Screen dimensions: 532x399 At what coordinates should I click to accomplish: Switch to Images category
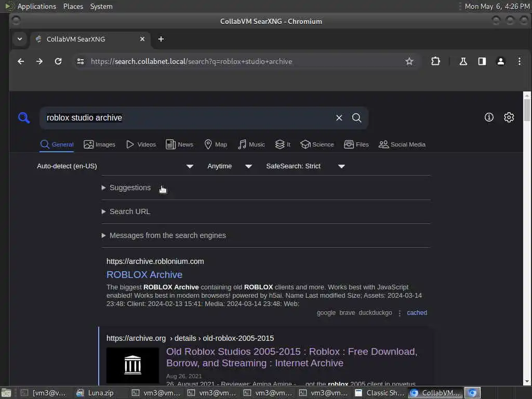(x=99, y=144)
